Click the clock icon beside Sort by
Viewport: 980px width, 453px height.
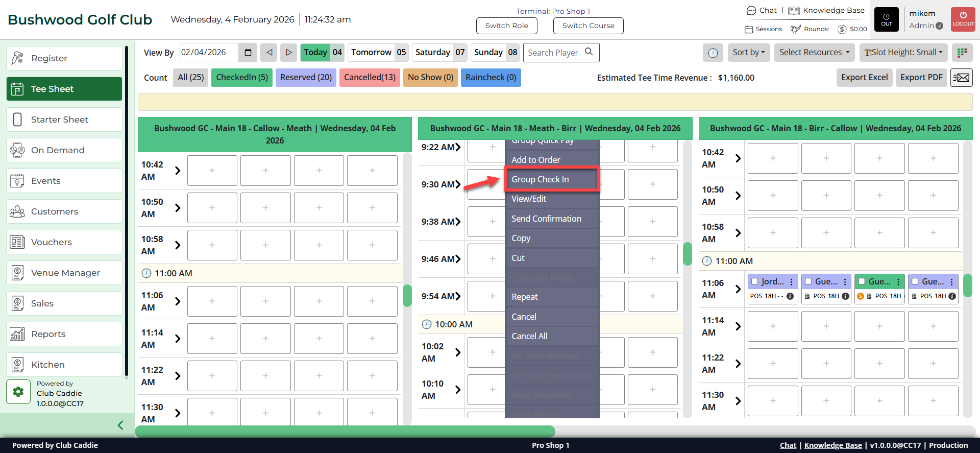(713, 53)
